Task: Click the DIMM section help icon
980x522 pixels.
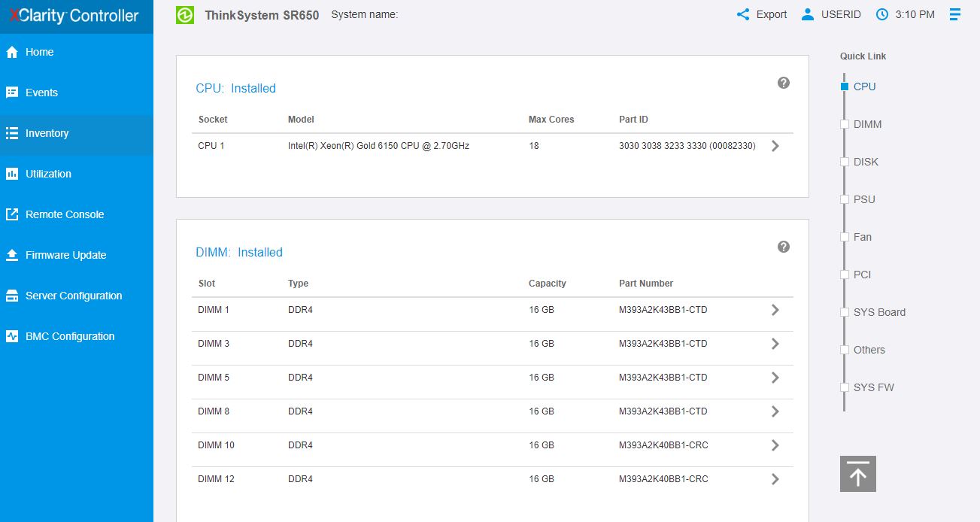Action: (x=783, y=247)
